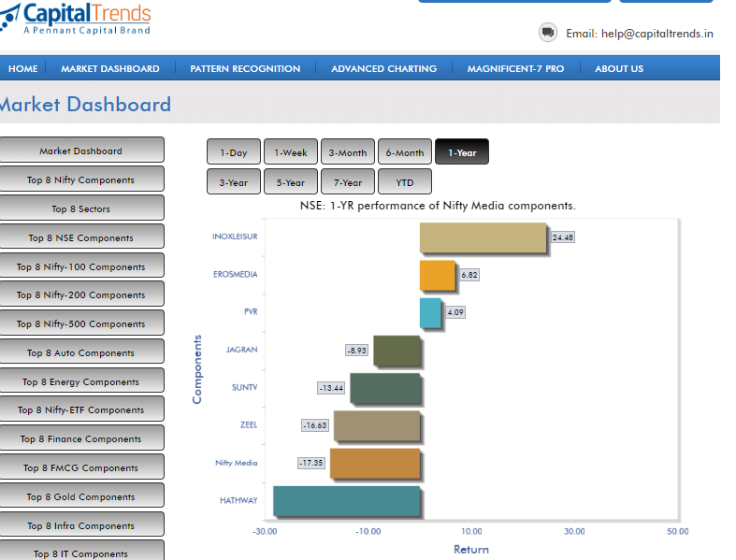Click the blue PVR bar
The height and width of the screenshot is (560, 736).
(430, 312)
